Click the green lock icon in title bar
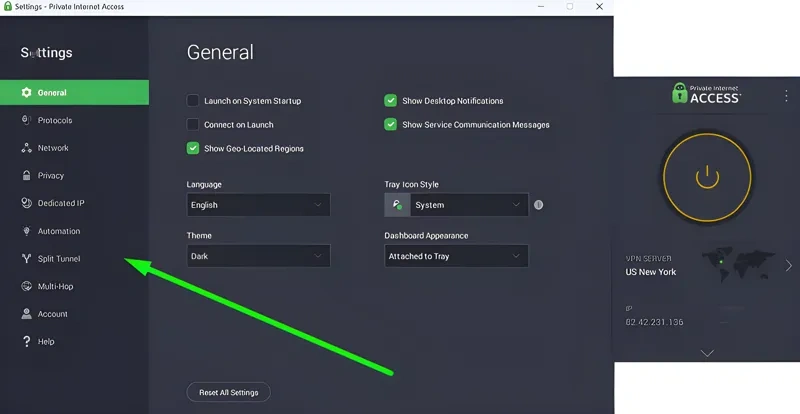 (x=8, y=6)
